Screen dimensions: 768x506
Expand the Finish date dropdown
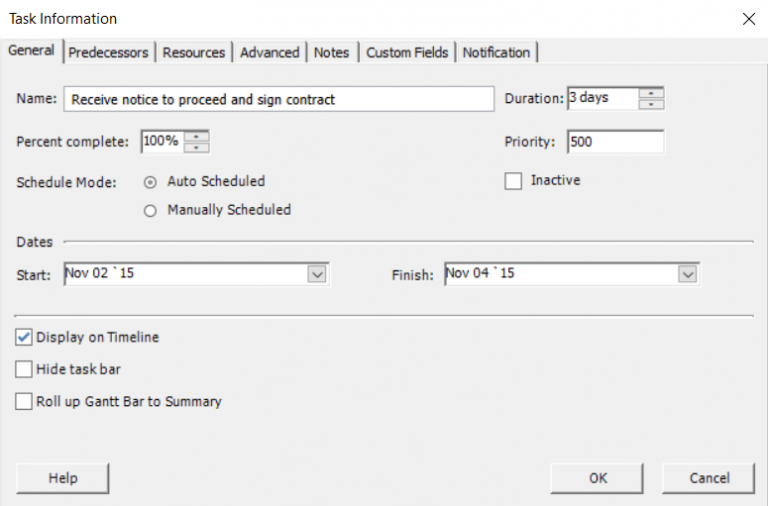(687, 274)
